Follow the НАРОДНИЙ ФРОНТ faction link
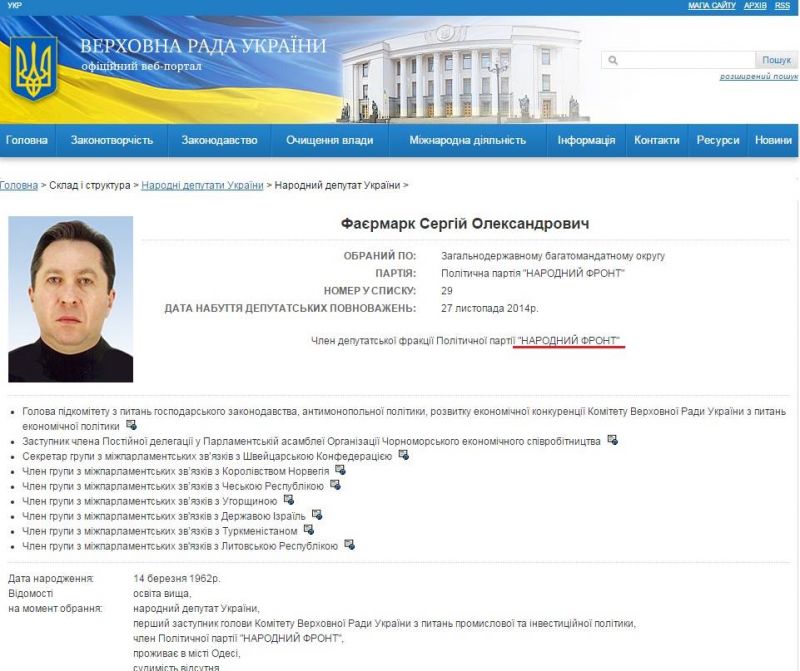Viewport: 800px width, 671px height. click(570, 342)
